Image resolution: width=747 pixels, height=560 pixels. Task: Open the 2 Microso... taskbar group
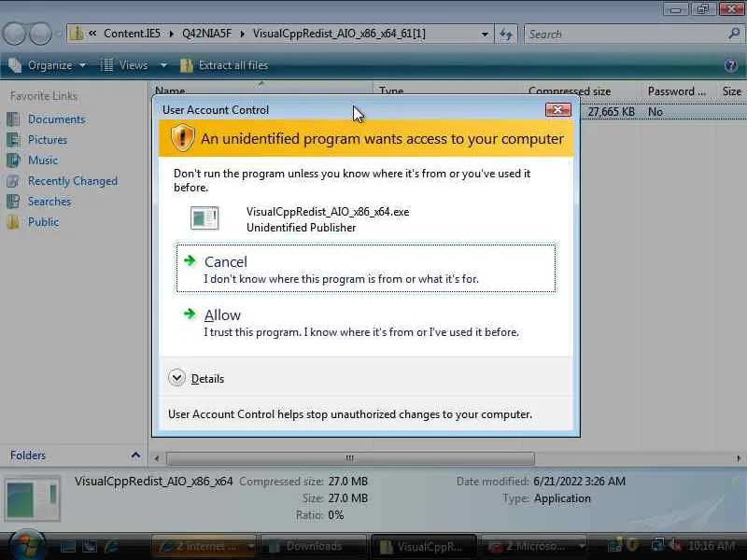coord(533,546)
